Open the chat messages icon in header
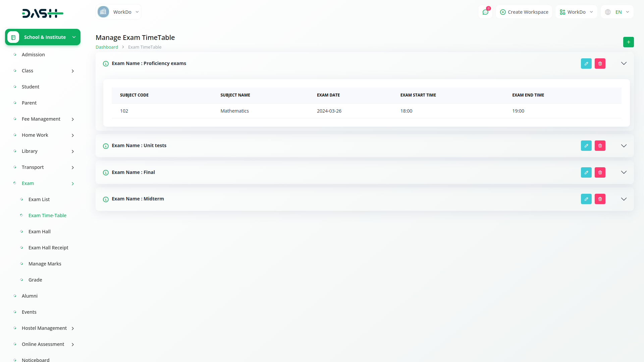644x362 pixels. point(485,12)
